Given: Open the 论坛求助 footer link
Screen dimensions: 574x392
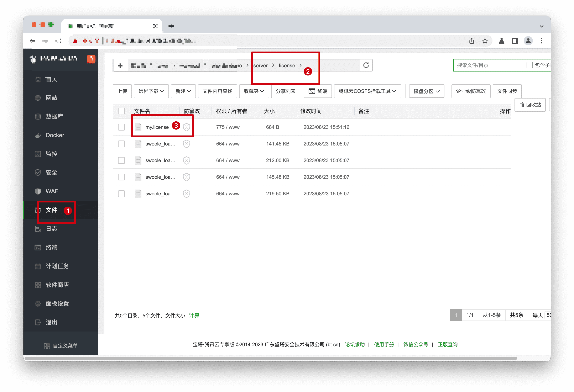Looking at the screenshot, I should pos(355,345).
